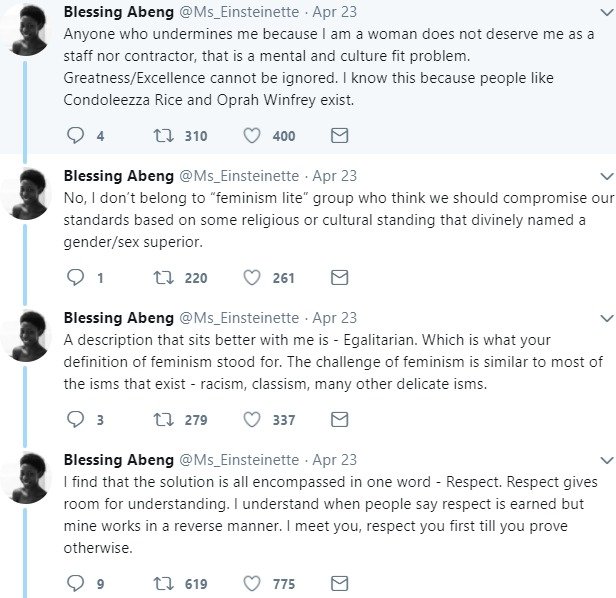Like the tweet with 261 likes
616x598 pixels.
point(252,277)
